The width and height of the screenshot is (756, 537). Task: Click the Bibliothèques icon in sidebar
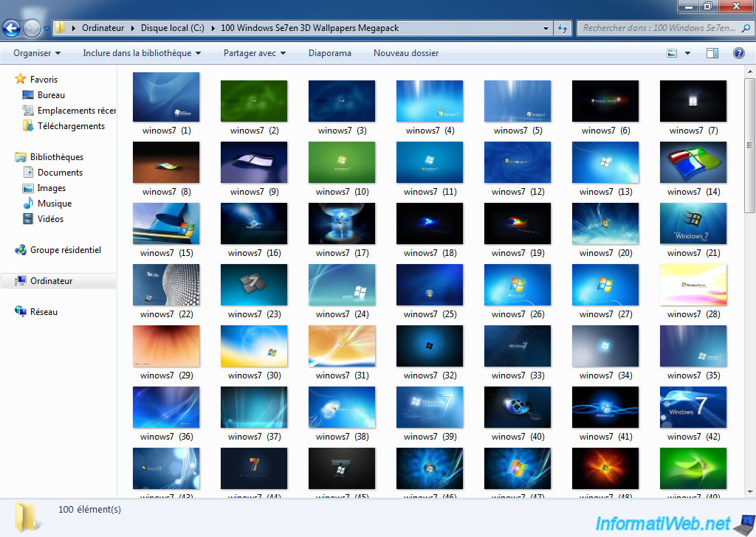(20, 156)
